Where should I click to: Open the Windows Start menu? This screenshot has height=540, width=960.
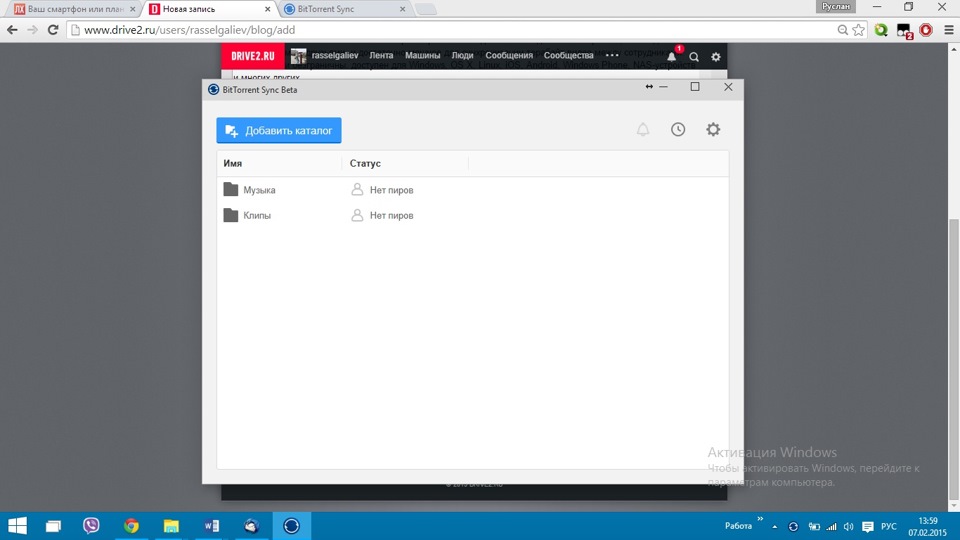pyautogui.click(x=17, y=526)
